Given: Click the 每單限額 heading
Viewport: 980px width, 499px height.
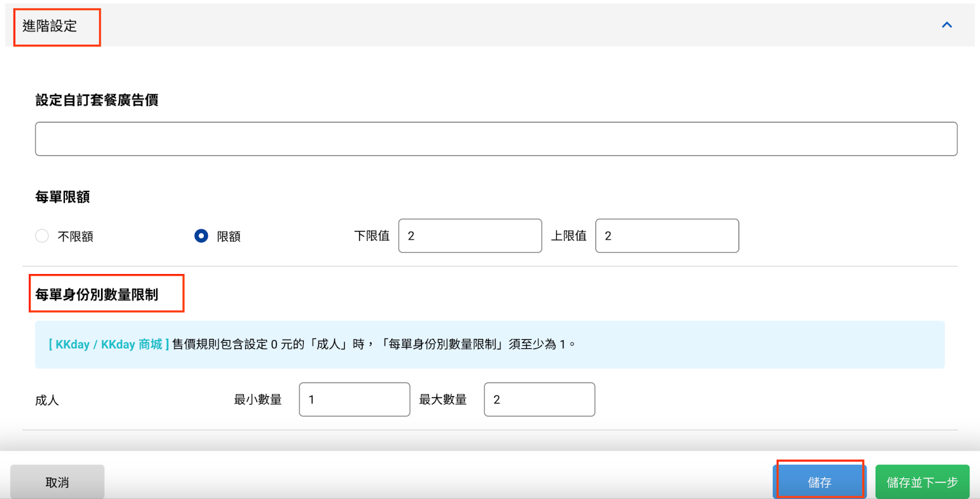Looking at the screenshot, I should click(x=62, y=197).
